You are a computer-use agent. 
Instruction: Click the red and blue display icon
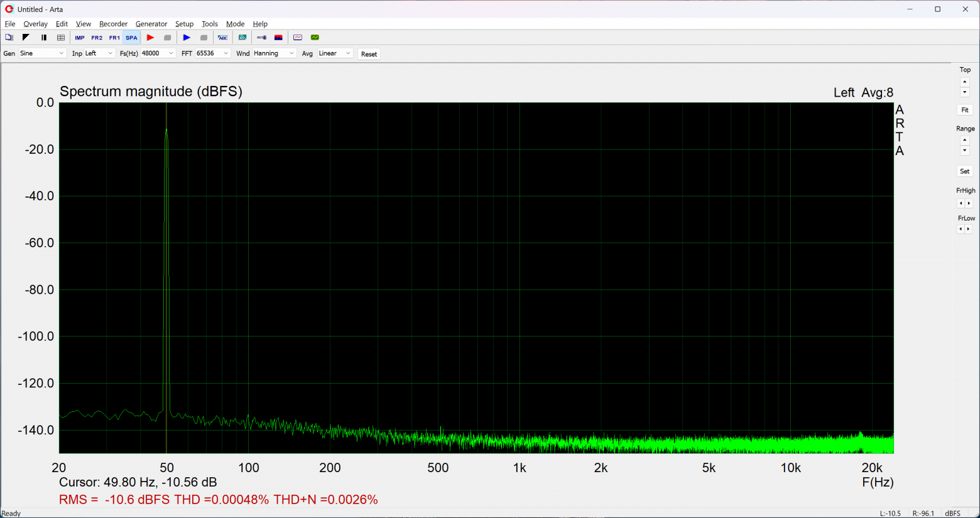point(278,38)
